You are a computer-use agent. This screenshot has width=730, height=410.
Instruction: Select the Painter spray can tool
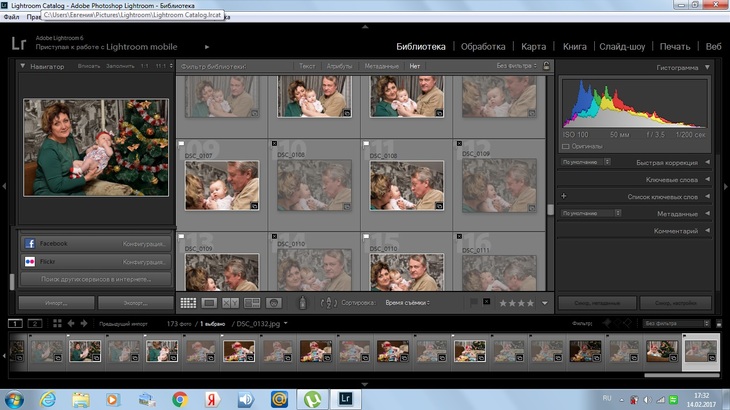point(303,303)
